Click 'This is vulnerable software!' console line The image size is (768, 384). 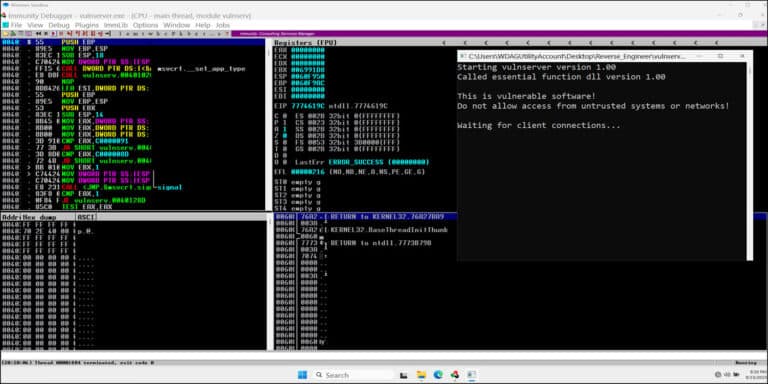(x=527, y=96)
